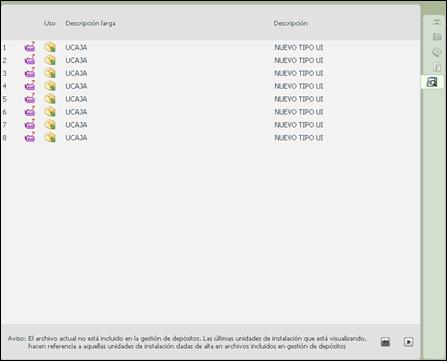Select the yellow box Uso icon in row 5

pos(50,99)
